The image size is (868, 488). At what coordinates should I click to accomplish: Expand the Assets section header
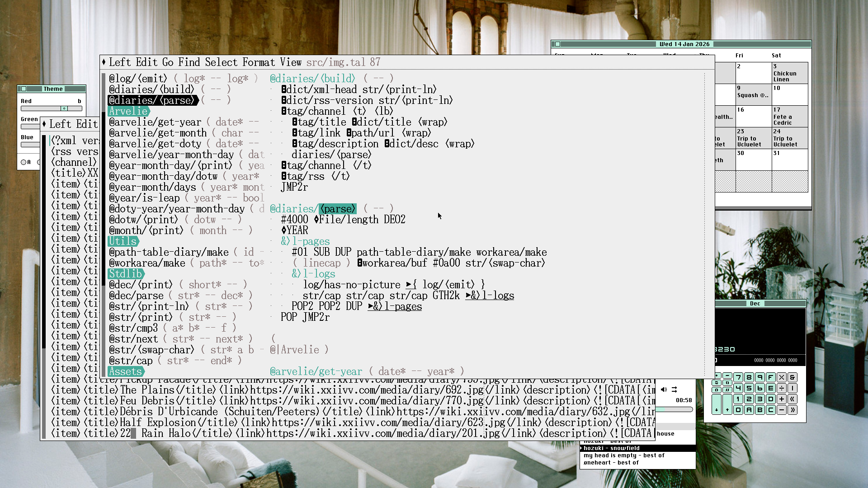click(x=125, y=371)
